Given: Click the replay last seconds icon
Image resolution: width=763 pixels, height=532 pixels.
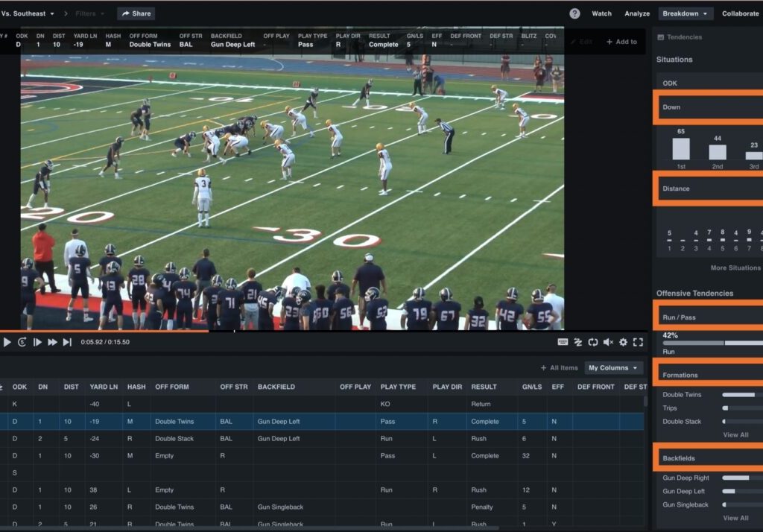Looking at the screenshot, I should tap(22, 342).
